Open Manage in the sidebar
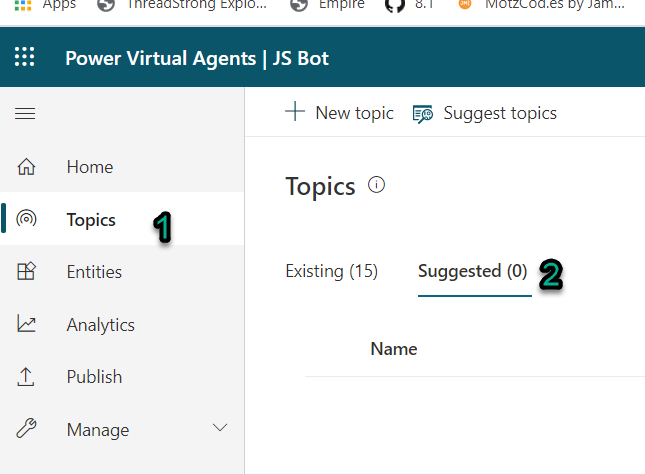Screen dimensions: 645x474 122,429
